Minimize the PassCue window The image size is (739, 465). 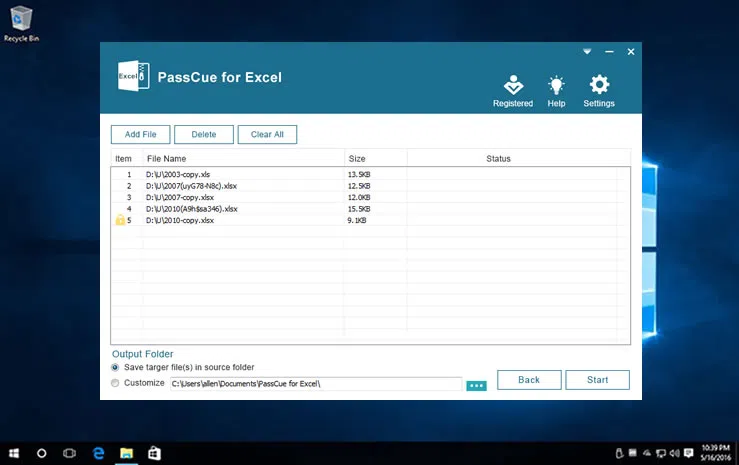click(x=609, y=51)
